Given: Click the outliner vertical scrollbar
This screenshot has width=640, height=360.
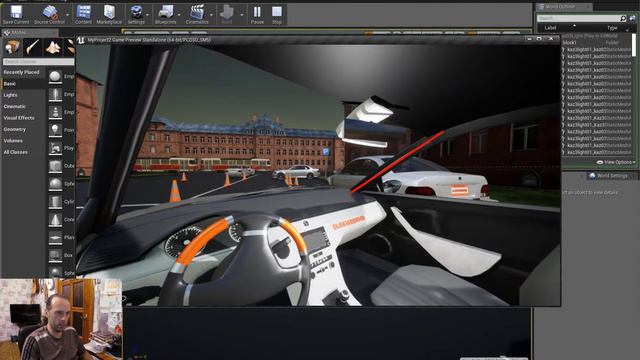Looking at the screenshot, I should coord(634,45).
